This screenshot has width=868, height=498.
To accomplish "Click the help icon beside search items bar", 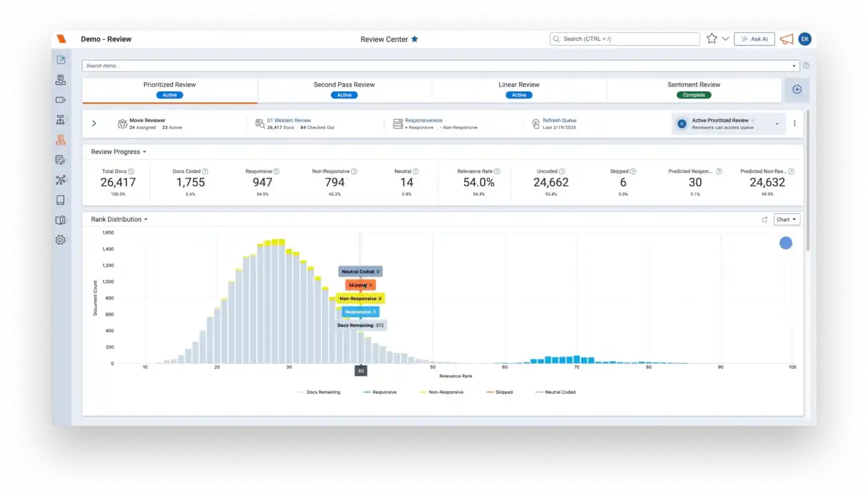I will click(806, 65).
